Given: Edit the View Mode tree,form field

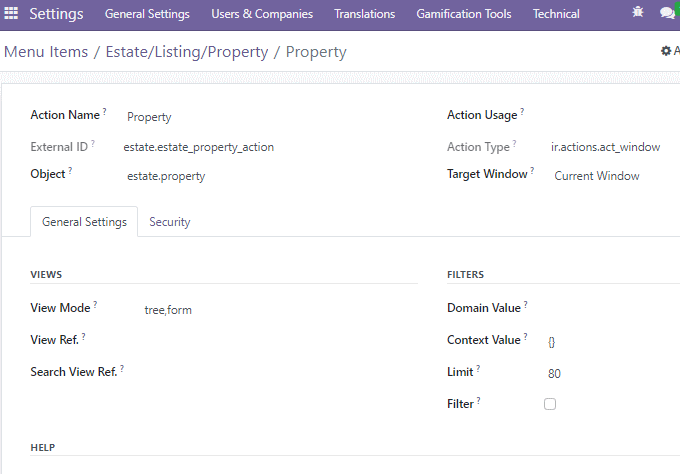Looking at the screenshot, I should pyautogui.click(x=278, y=310).
